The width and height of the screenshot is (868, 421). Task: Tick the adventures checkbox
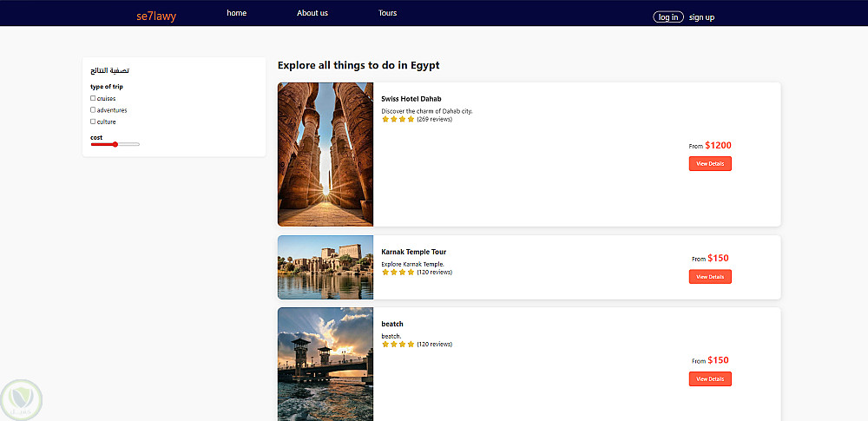click(93, 109)
